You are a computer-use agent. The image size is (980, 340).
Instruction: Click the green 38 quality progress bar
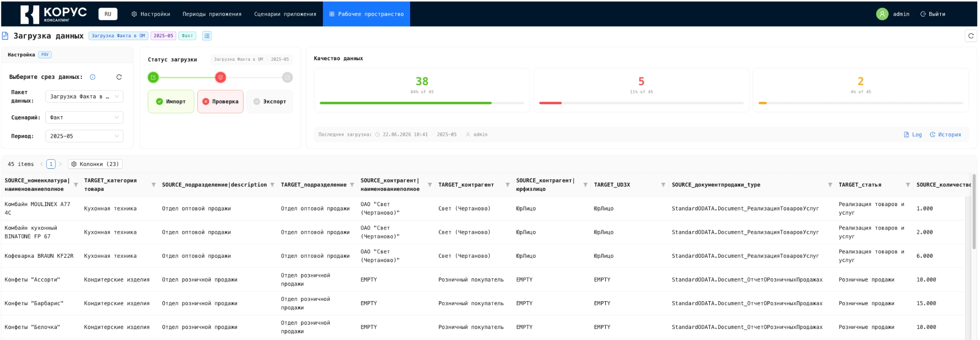pos(422,103)
